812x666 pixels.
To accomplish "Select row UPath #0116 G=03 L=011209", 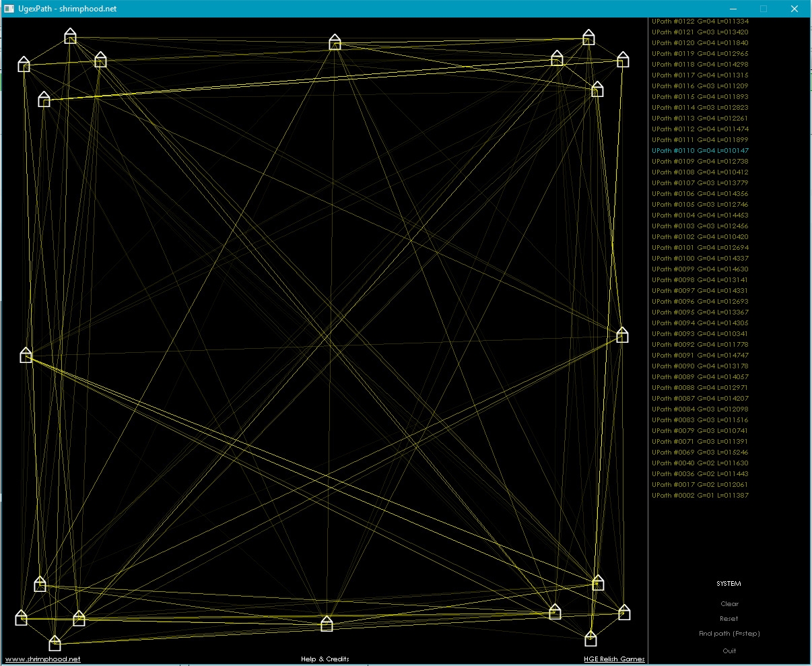I will 700,86.
